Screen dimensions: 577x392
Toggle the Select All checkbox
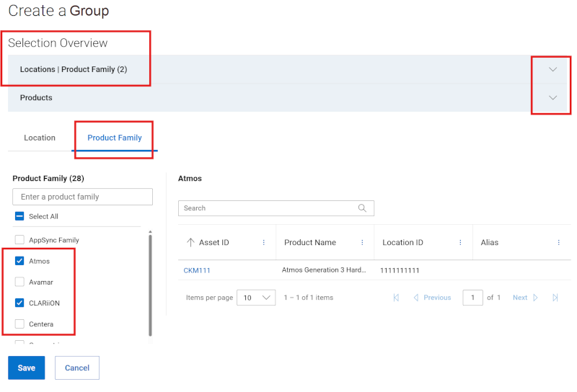(x=19, y=216)
